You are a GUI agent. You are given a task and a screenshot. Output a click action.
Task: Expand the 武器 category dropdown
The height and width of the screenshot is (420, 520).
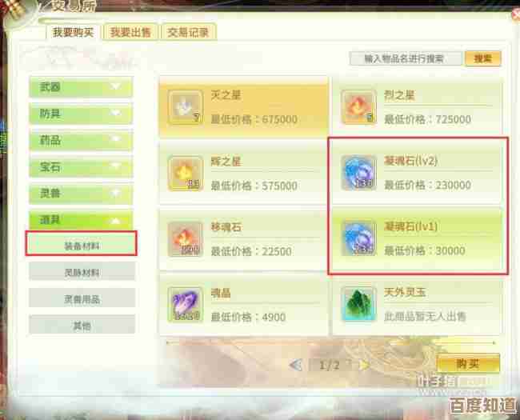click(x=82, y=87)
